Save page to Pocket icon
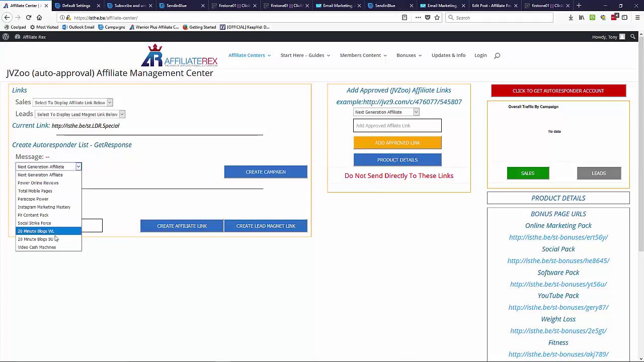The image size is (644, 362). point(428,18)
